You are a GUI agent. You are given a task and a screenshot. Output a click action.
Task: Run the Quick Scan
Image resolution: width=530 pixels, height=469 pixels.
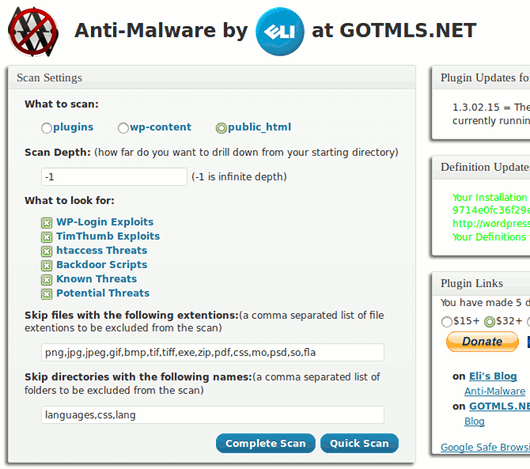pyautogui.click(x=359, y=443)
